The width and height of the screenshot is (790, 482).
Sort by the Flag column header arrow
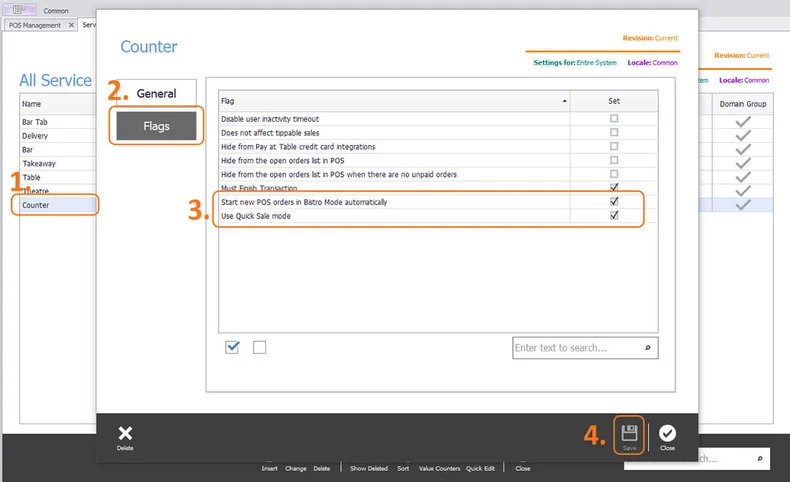pyautogui.click(x=564, y=101)
